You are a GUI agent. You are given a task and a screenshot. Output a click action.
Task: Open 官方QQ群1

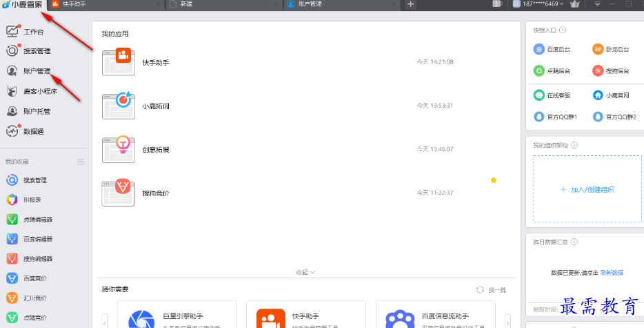pos(555,117)
